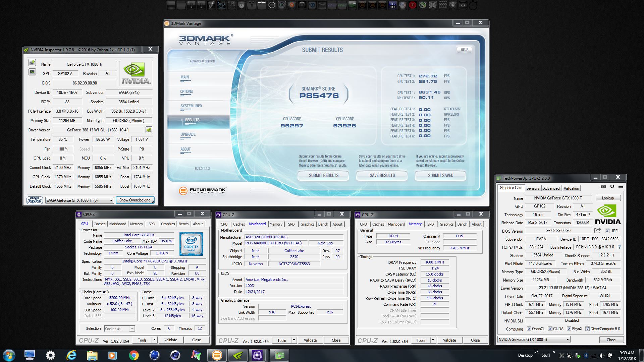This screenshot has height=362, width=644.
Task: Click the sensor monitoring graph icon
Action: pyautogui.click(x=32, y=72)
